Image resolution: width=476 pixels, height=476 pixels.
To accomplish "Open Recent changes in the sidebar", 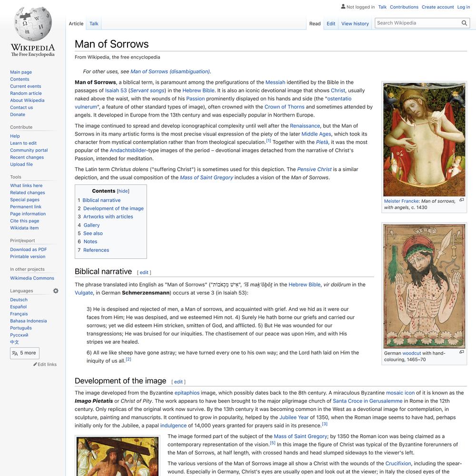I will click(27, 157).
